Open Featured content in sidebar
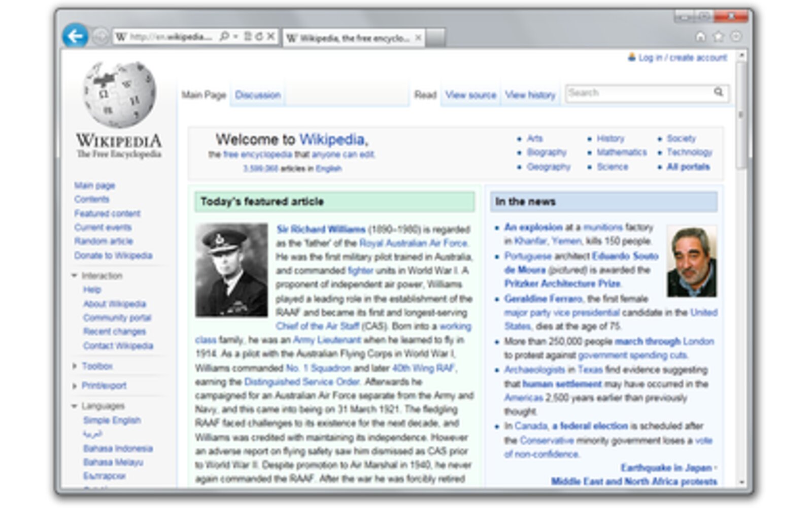The width and height of the screenshot is (812, 508). 108,213
